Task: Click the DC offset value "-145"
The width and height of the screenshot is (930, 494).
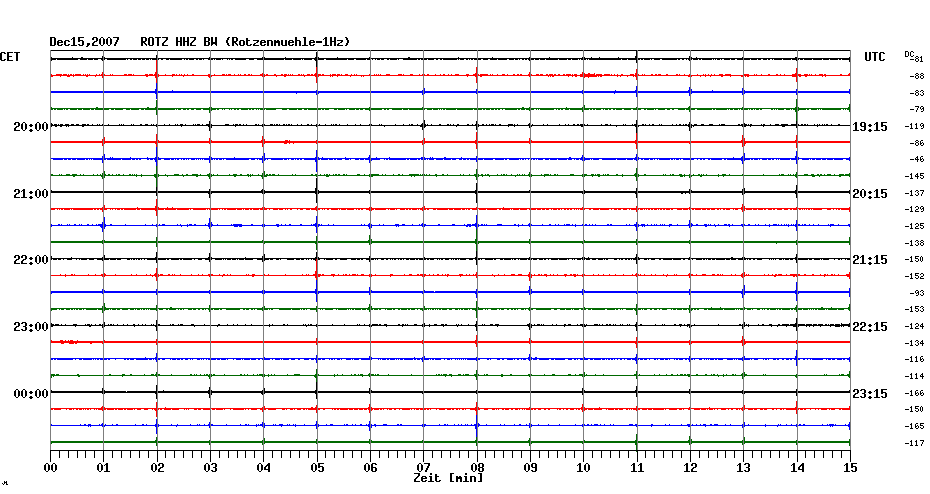Action: (x=915, y=177)
